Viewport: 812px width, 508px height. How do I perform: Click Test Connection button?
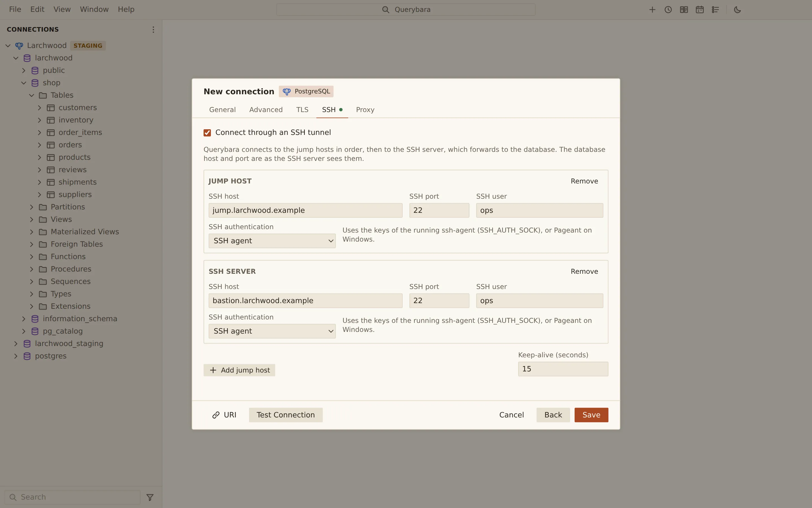(x=286, y=415)
